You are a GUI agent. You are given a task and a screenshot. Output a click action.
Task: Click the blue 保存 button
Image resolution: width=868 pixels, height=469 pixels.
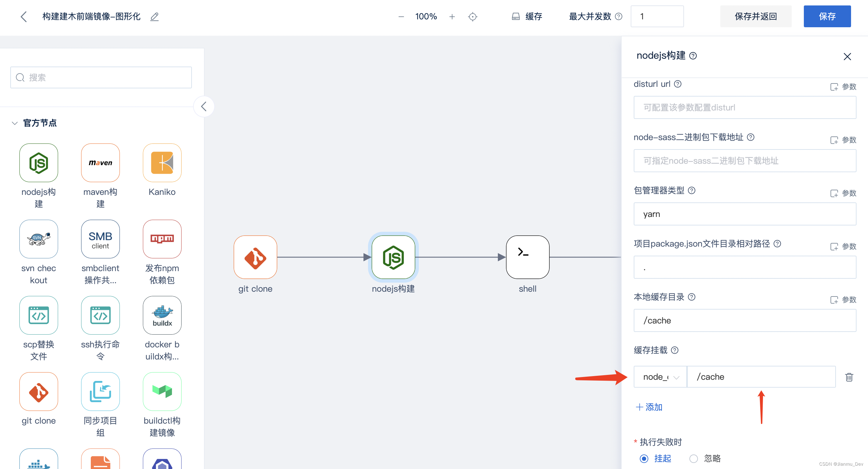(x=827, y=17)
